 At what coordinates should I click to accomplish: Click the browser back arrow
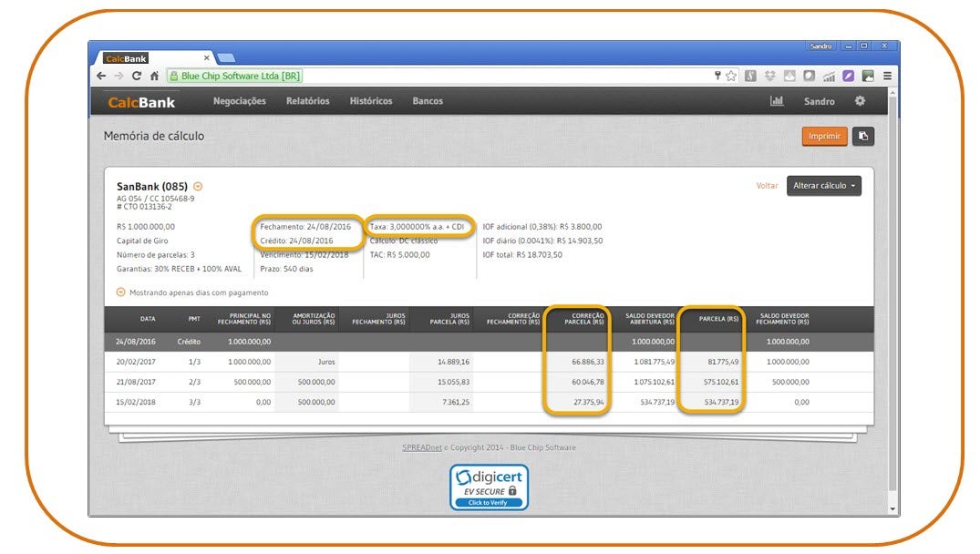(101, 76)
